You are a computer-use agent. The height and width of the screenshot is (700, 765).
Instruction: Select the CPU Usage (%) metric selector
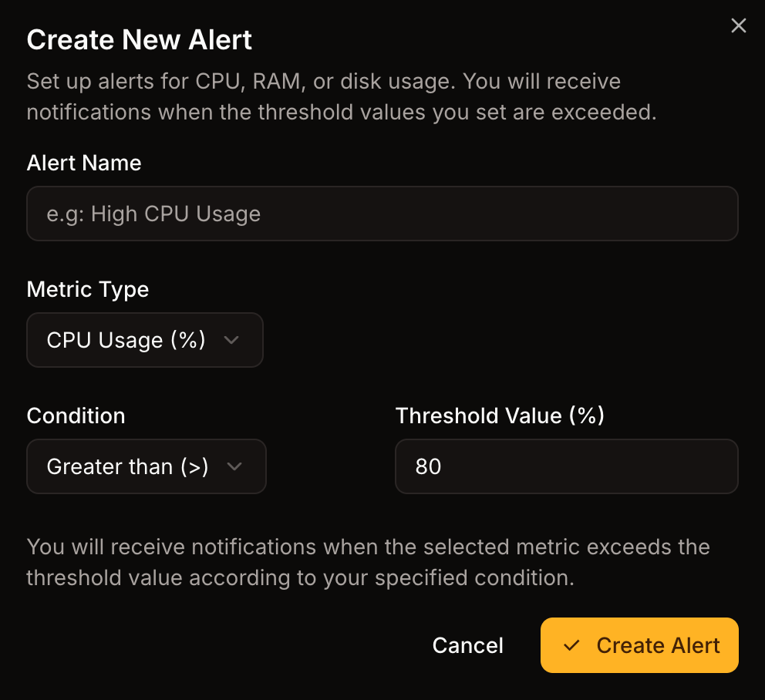(x=144, y=340)
